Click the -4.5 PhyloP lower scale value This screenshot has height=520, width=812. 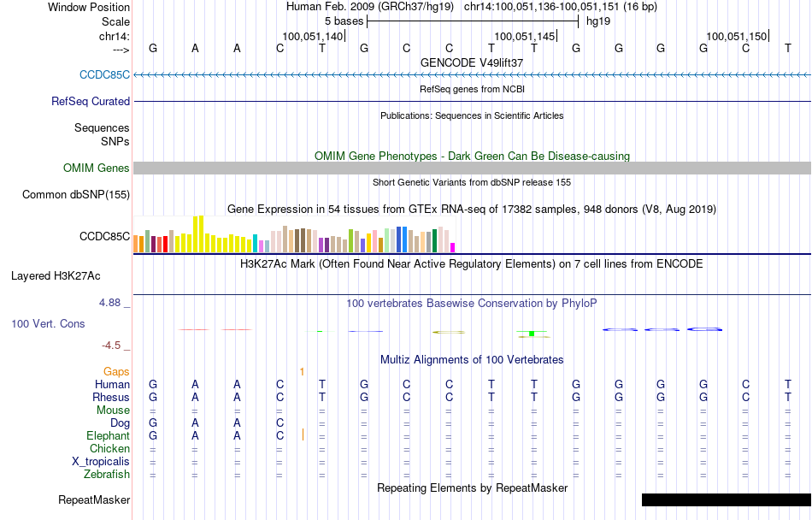pyautogui.click(x=111, y=345)
